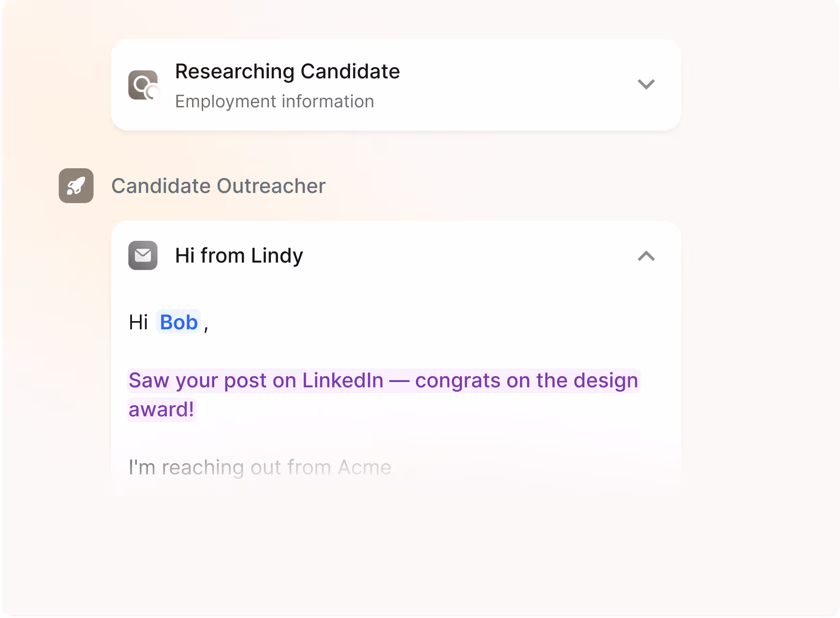
Task: Click the word Acme in the email
Action: tap(364, 468)
